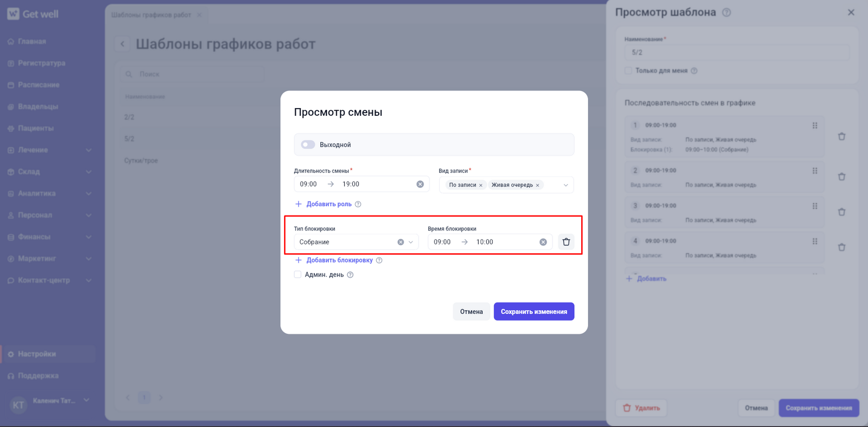The image size is (868, 427).
Task: Clear the Собрание block type
Action: click(400, 242)
